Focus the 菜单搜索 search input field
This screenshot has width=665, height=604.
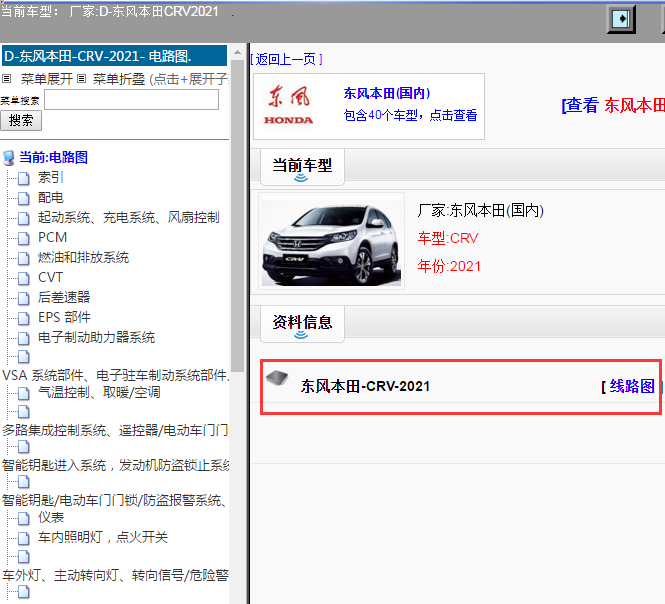(x=131, y=99)
